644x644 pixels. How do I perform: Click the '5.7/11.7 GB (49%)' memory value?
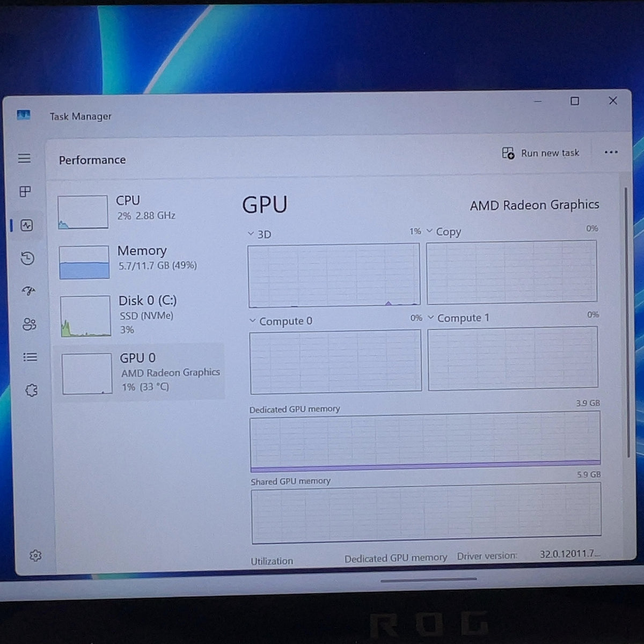[158, 266]
